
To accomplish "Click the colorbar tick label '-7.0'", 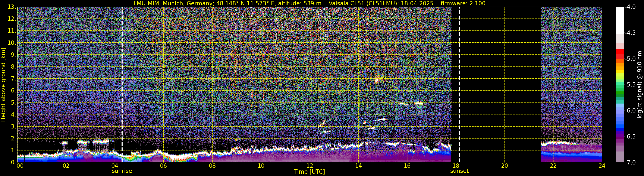I will pos(630,163).
